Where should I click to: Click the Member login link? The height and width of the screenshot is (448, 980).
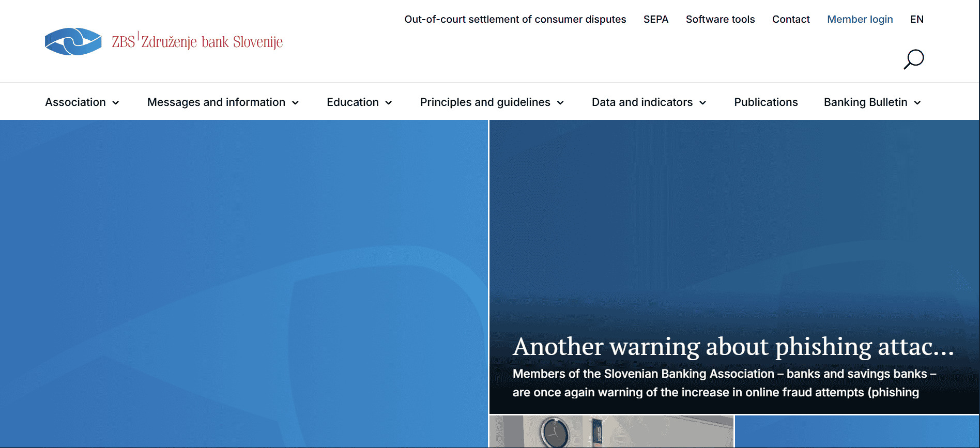(x=860, y=19)
